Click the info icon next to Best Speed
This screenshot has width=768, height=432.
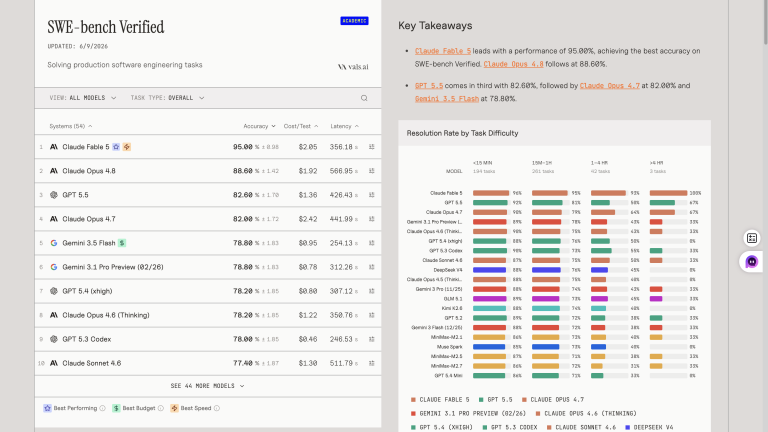(x=216, y=408)
